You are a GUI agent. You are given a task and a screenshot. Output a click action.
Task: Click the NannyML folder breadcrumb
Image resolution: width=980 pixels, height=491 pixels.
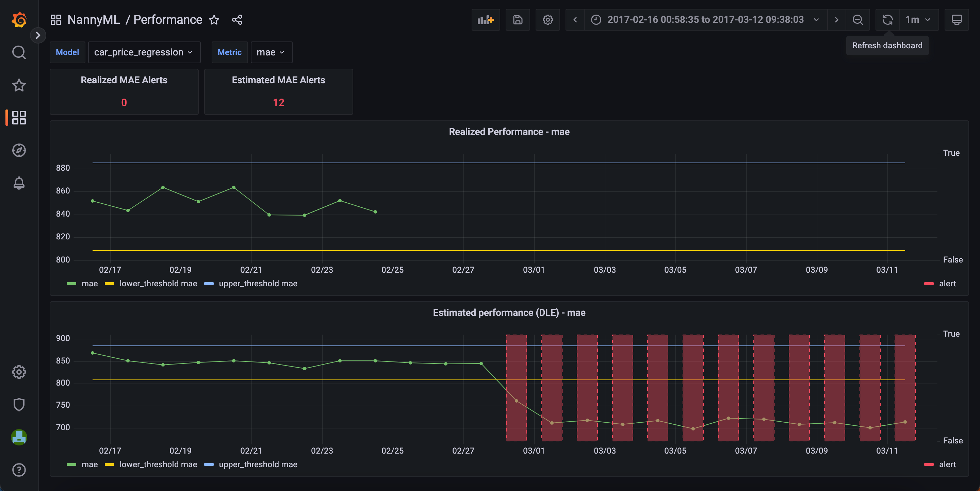click(x=94, y=20)
